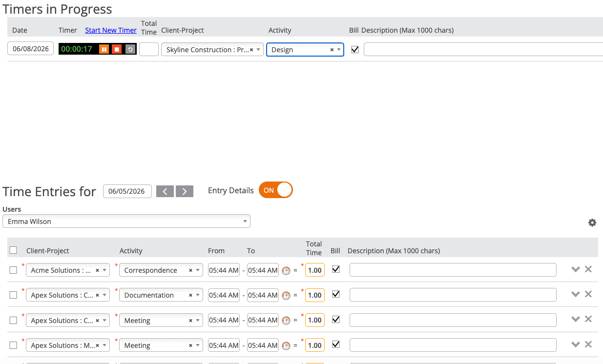This screenshot has width=603, height=364.
Task: Go to the previous day of time entries
Action: point(165,191)
